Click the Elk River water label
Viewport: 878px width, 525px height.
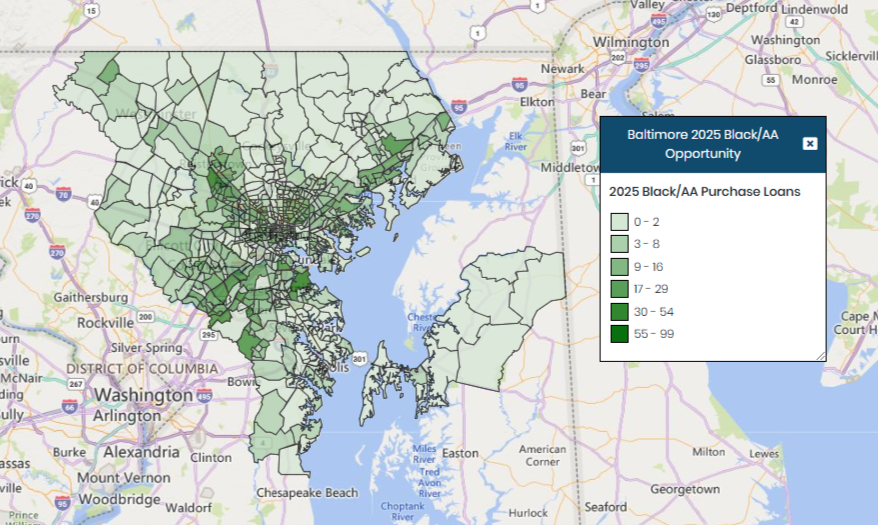[516, 141]
